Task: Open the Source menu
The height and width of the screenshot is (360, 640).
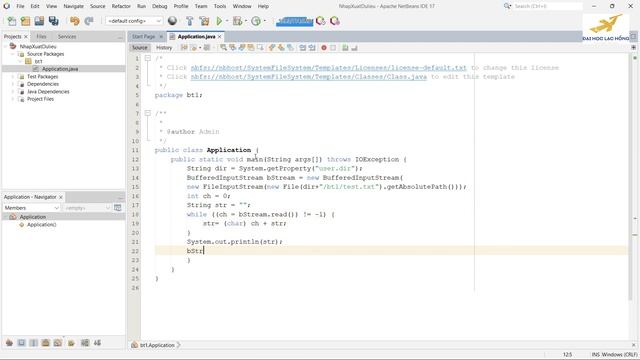Action: pos(98,6)
